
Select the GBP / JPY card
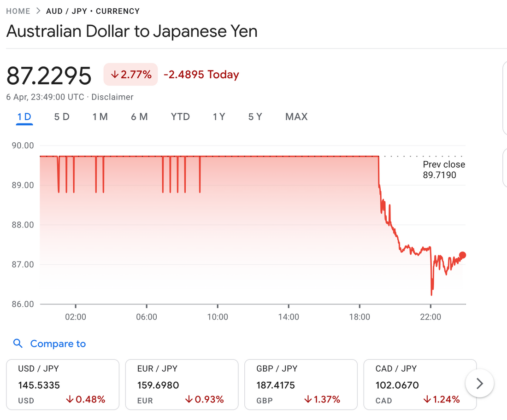[301, 385]
